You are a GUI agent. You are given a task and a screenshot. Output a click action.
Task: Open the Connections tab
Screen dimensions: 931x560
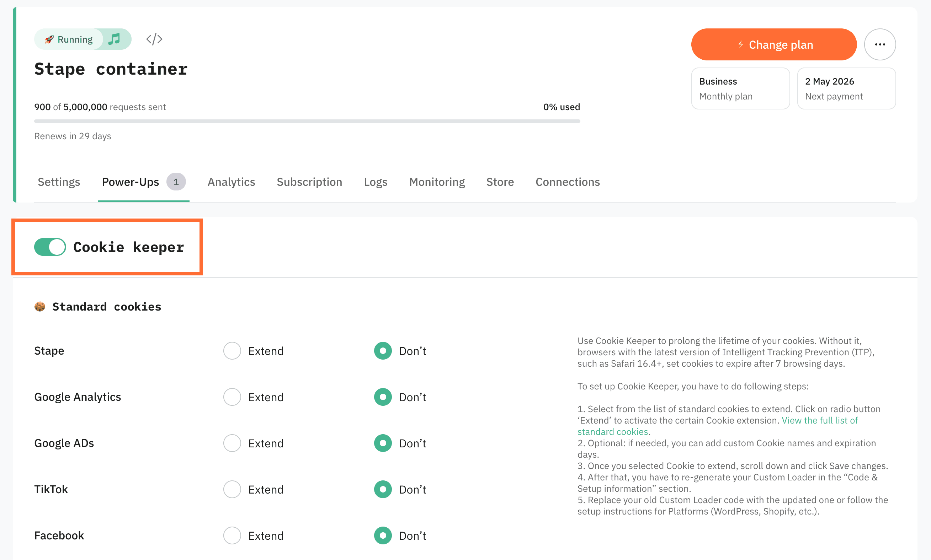(x=568, y=182)
